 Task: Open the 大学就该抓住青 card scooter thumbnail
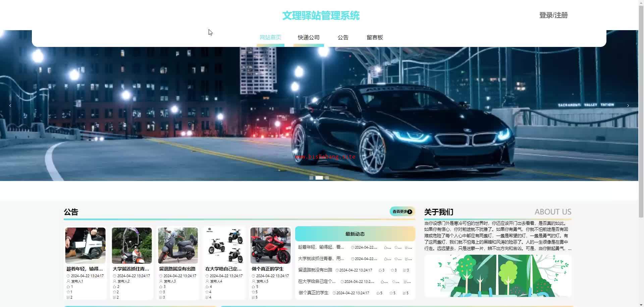pos(131,246)
